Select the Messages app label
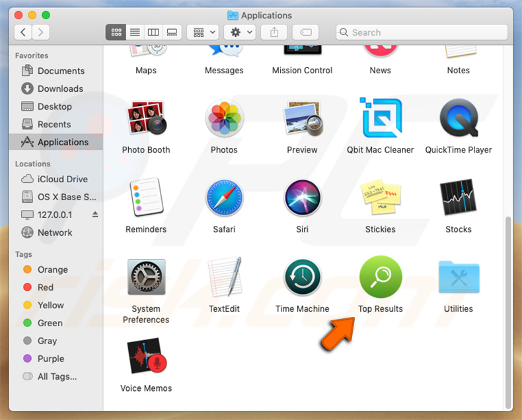The height and width of the screenshot is (420, 522). tap(225, 71)
